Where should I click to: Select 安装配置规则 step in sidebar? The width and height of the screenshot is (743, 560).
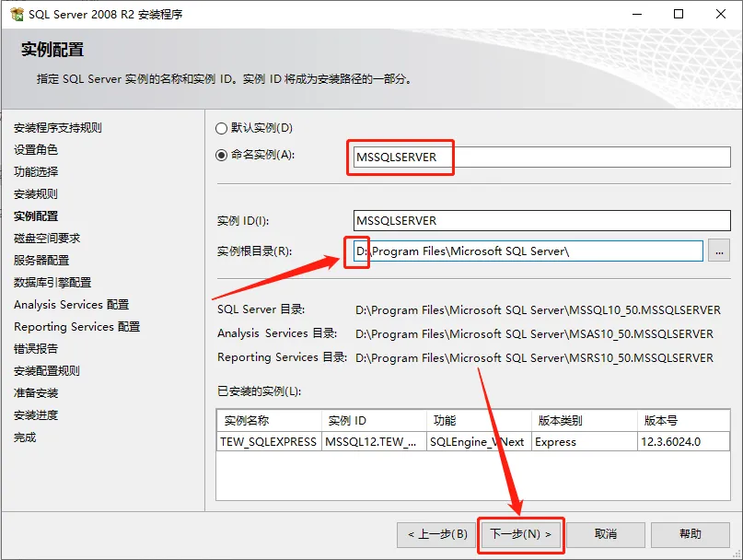point(46,371)
